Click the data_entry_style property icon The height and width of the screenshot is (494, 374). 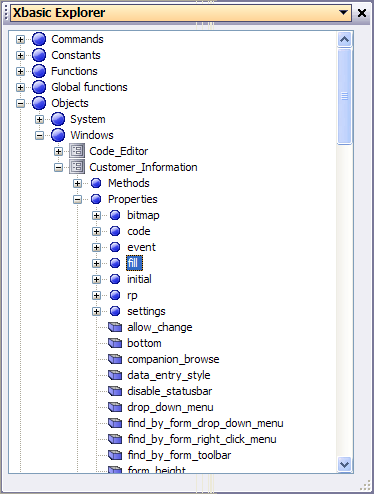coord(115,375)
